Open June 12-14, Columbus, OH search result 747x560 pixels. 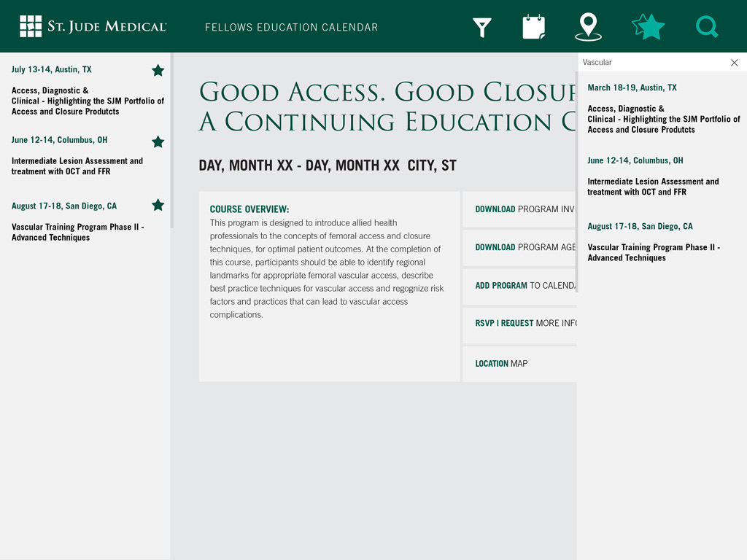coord(635,160)
